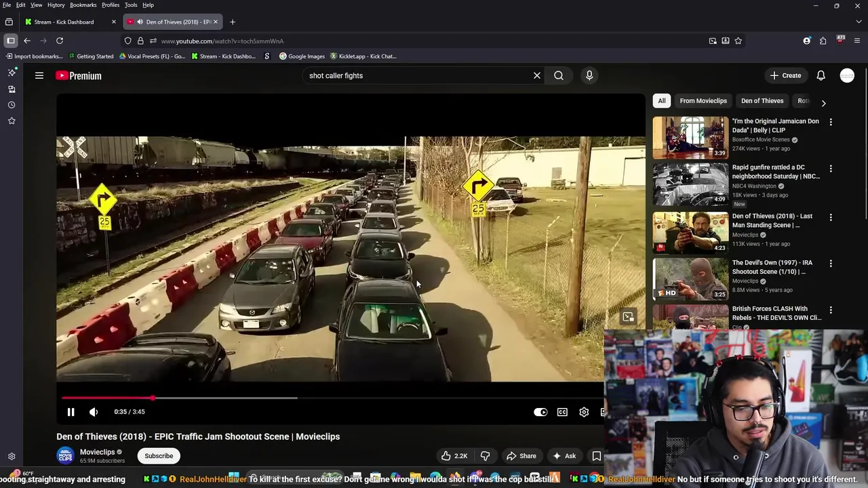Mute the video volume
Image resolution: width=868 pixels, height=488 pixels.
pyautogui.click(x=94, y=412)
